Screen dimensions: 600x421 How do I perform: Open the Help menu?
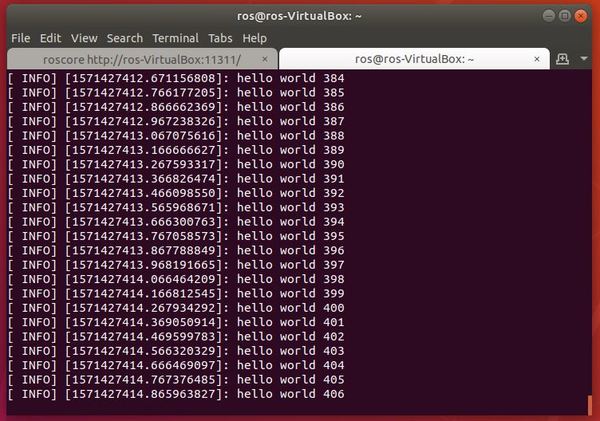pyautogui.click(x=254, y=38)
